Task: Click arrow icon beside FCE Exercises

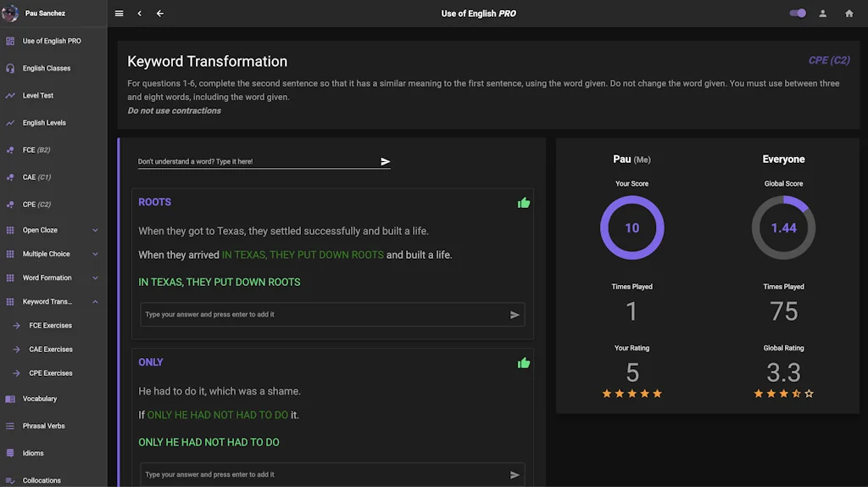Action: pos(16,325)
